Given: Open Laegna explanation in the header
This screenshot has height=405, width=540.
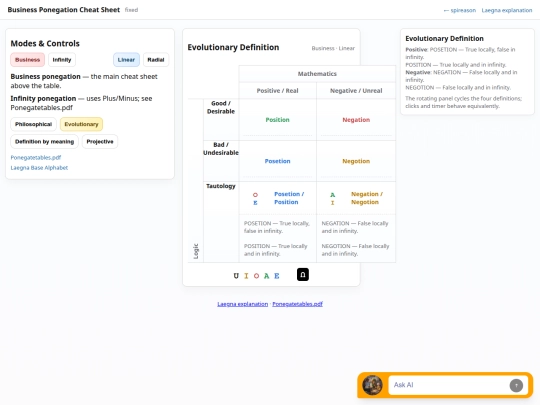Looking at the screenshot, I should pyautogui.click(x=507, y=10).
